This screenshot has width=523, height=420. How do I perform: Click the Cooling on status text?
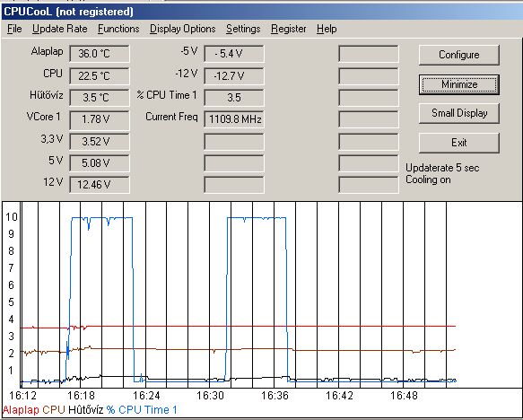[428, 179]
